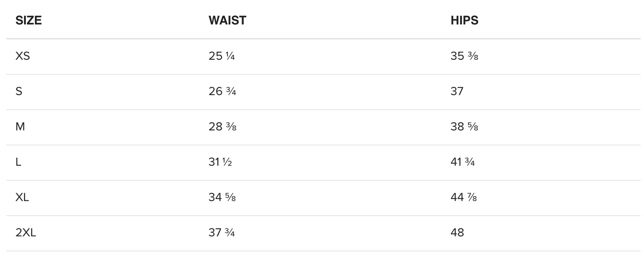Click the WAIST column header

tap(227, 21)
